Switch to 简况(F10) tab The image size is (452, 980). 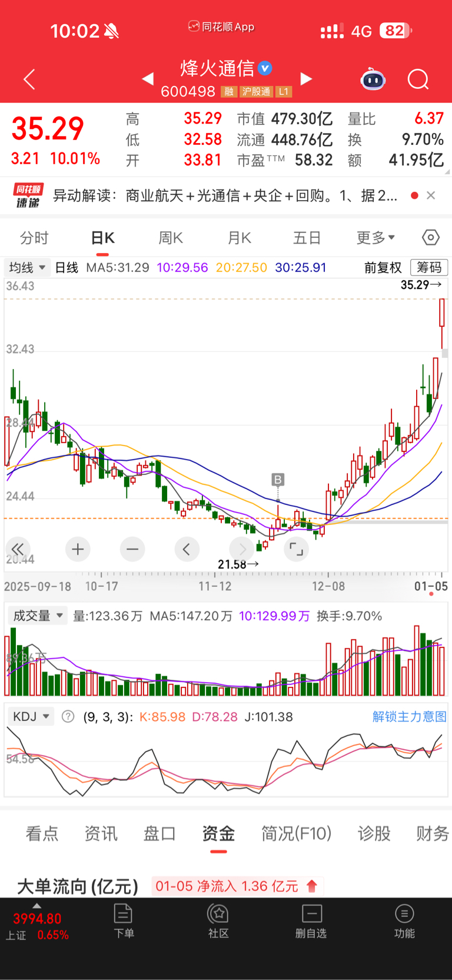296,833
